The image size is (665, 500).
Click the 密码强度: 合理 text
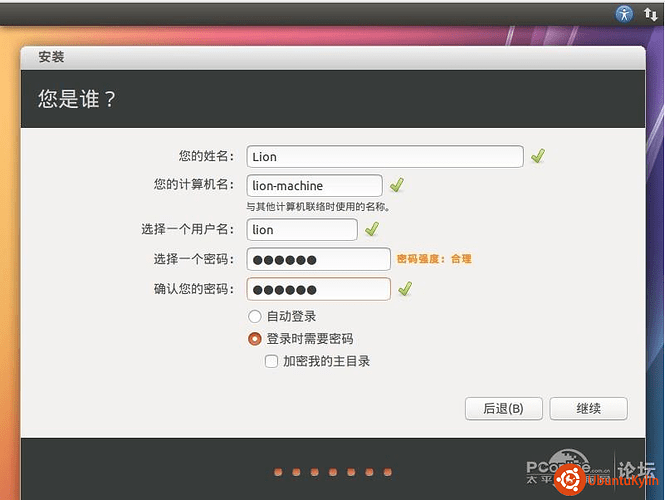coord(434,259)
